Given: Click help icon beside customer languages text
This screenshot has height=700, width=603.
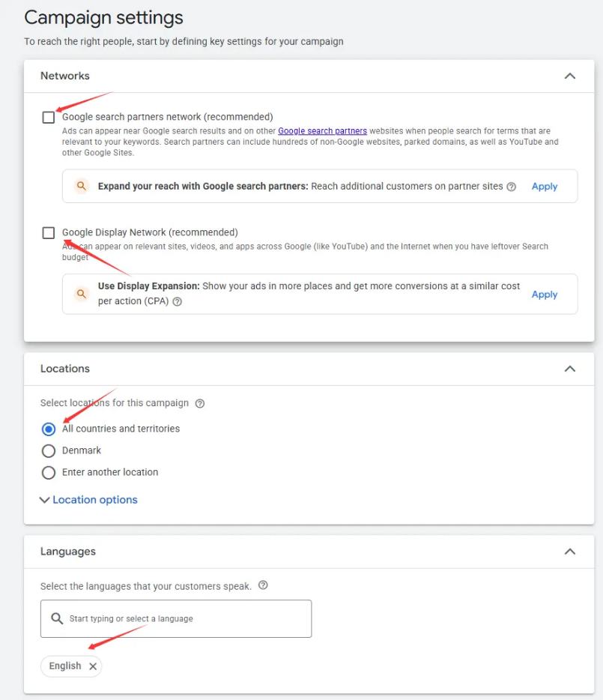Looking at the screenshot, I should tap(261, 586).
